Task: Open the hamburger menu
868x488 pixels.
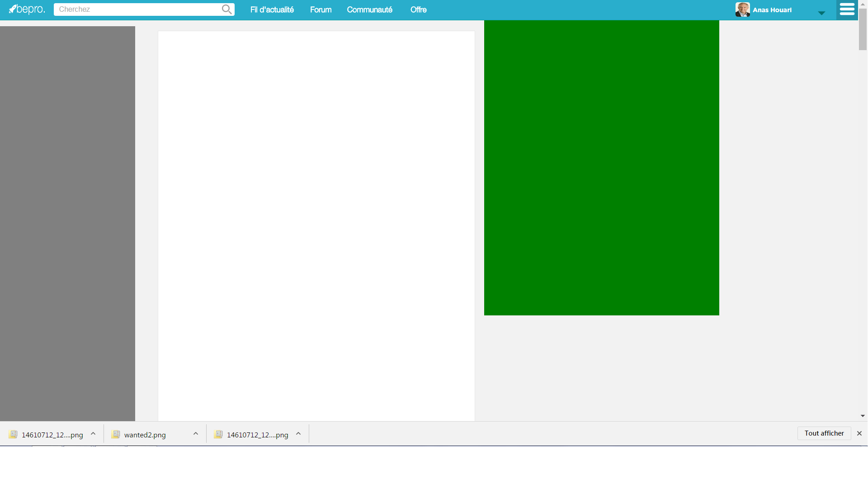Action: point(847,9)
